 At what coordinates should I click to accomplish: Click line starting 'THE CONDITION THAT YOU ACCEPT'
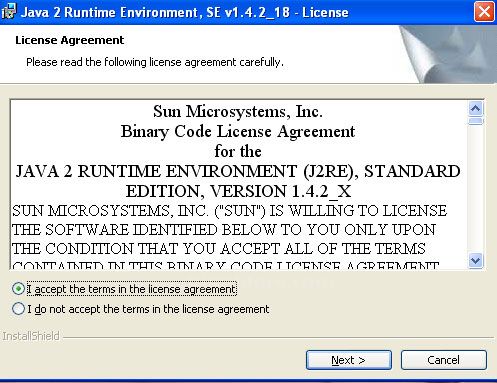point(219,249)
